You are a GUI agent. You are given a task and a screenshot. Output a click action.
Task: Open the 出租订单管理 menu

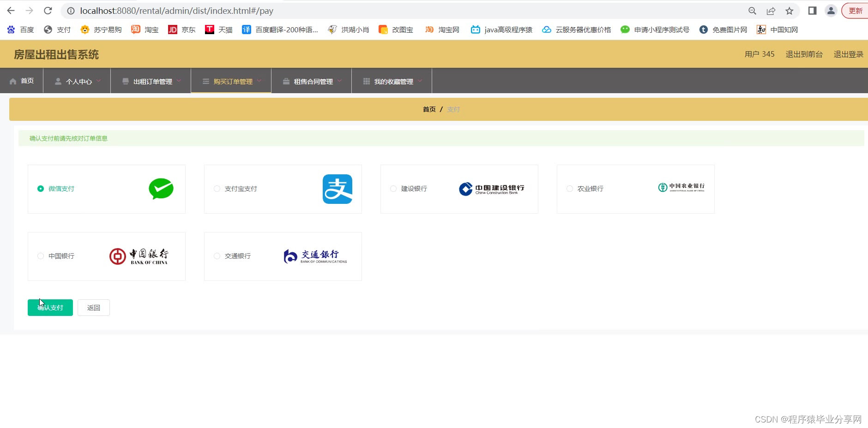(151, 81)
